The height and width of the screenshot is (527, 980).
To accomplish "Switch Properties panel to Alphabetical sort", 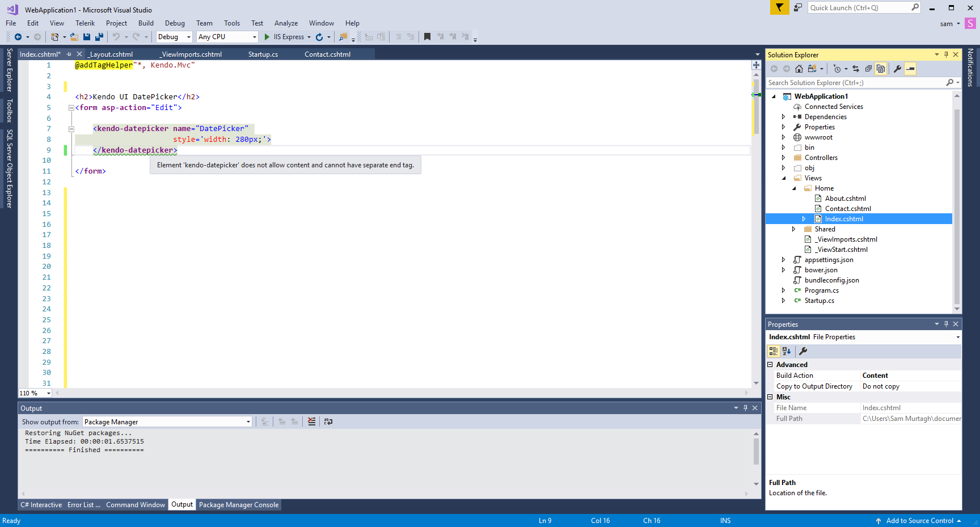I will tap(787, 351).
